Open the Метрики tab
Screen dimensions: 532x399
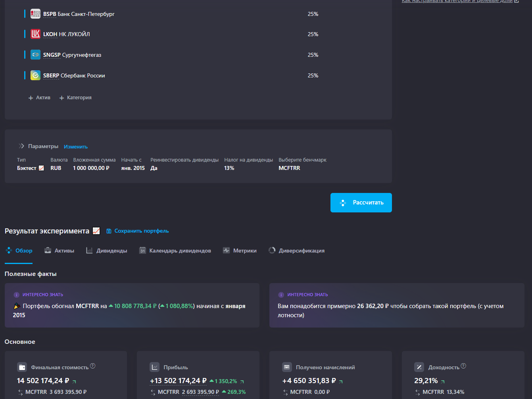coord(240,251)
